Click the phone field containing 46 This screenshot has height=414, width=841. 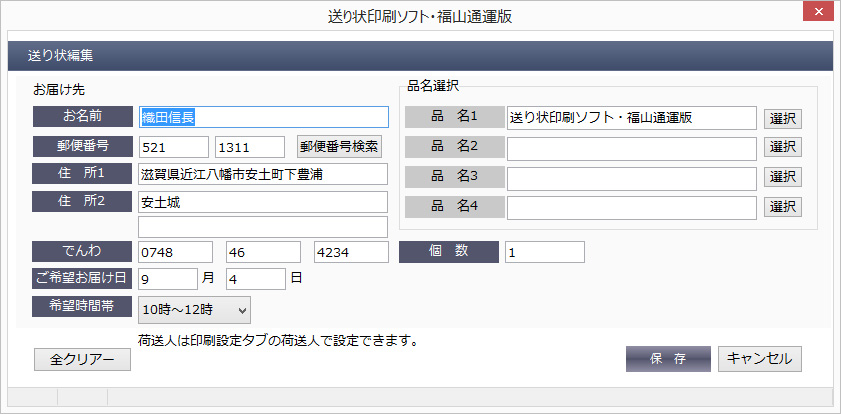pyautogui.click(x=263, y=252)
